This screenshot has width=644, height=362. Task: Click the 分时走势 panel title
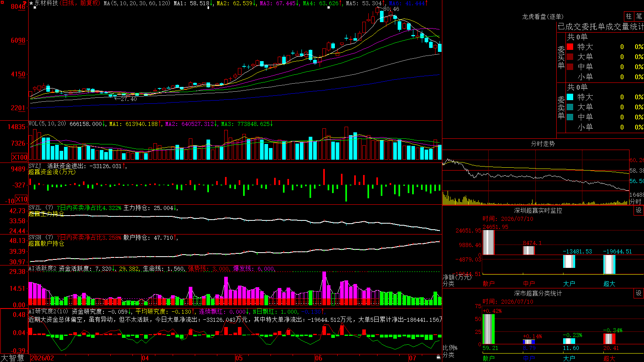tap(543, 144)
